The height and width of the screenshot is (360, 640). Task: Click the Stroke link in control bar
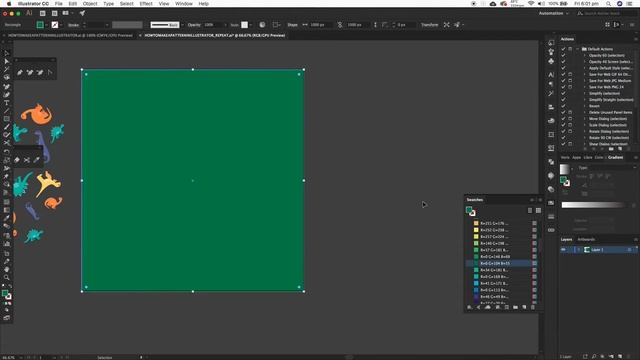73,25
